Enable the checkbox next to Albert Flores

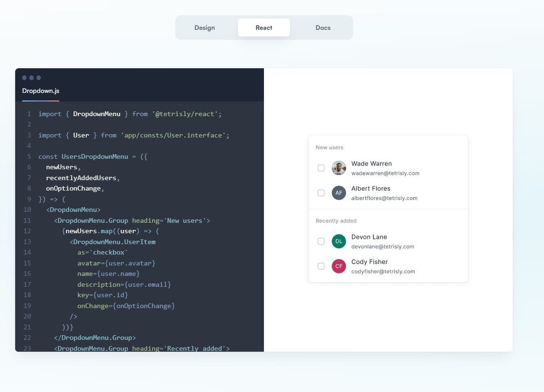(321, 193)
